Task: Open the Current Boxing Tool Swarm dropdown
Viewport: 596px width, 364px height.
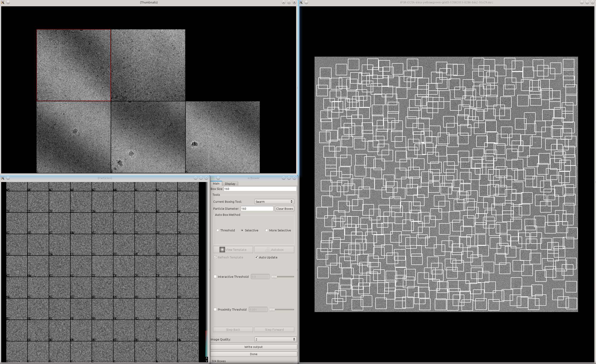Action: coord(274,202)
